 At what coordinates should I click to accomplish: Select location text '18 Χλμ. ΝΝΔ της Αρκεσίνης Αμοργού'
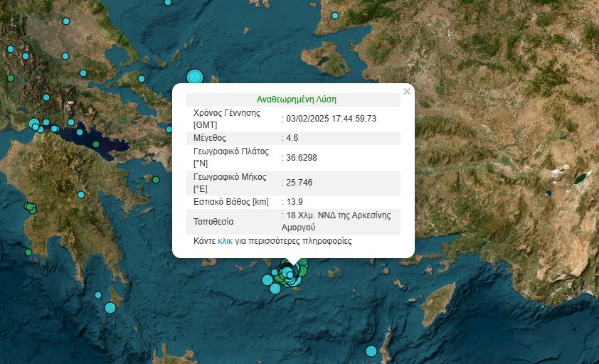[336, 221]
